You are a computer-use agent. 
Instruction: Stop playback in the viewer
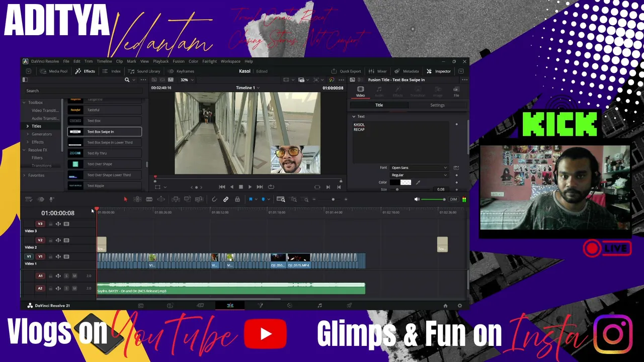click(240, 187)
